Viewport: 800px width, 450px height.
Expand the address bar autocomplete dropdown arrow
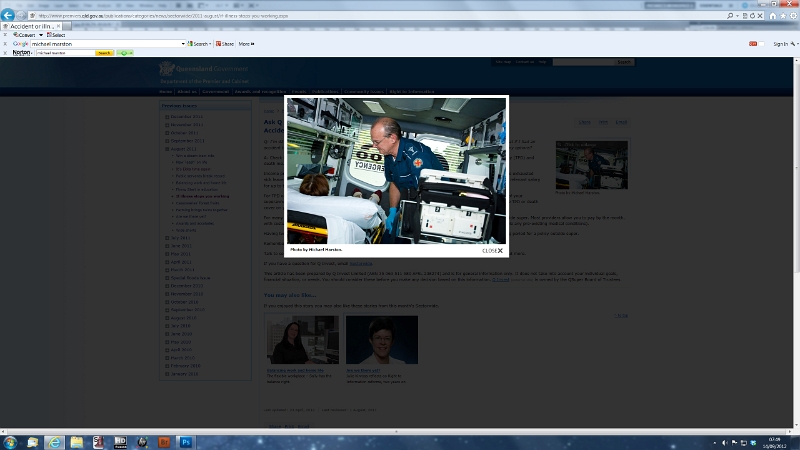(737, 16)
